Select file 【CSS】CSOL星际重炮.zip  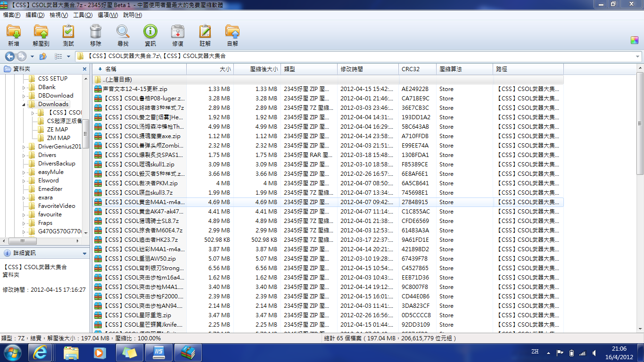click(328, 315)
